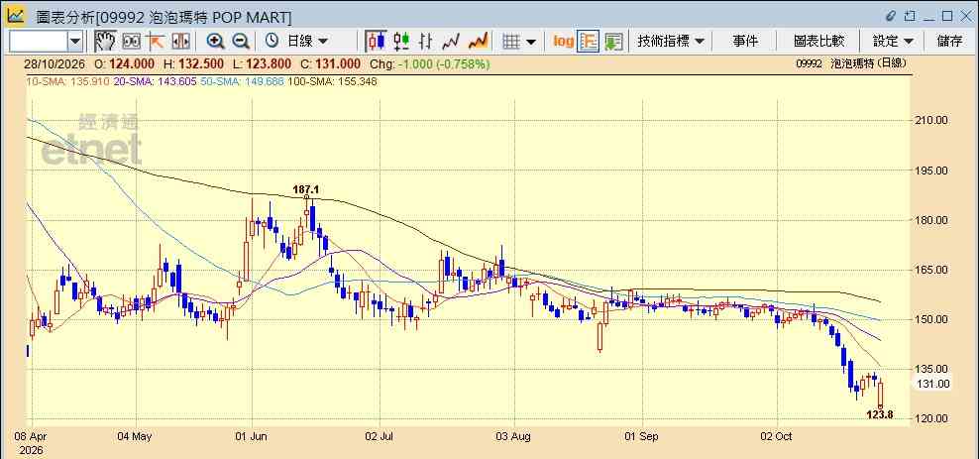Open the 事件 menu
This screenshot has width=980, height=459.
[745, 42]
